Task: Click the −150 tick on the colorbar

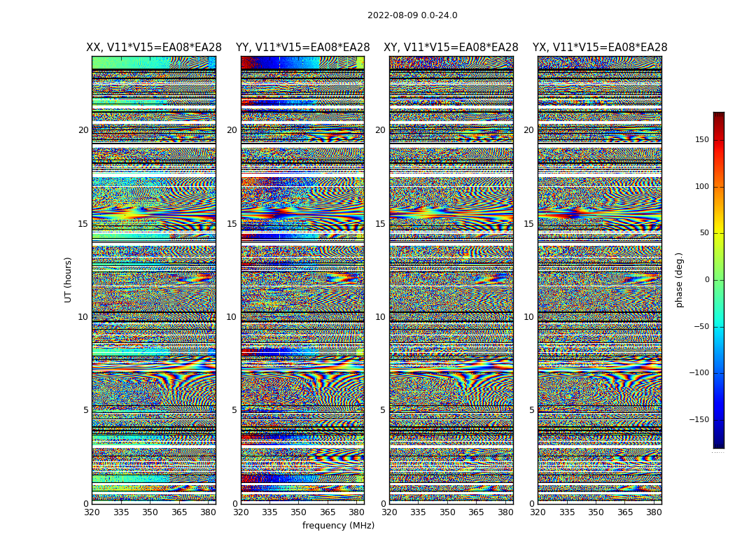Action: (x=699, y=419)
